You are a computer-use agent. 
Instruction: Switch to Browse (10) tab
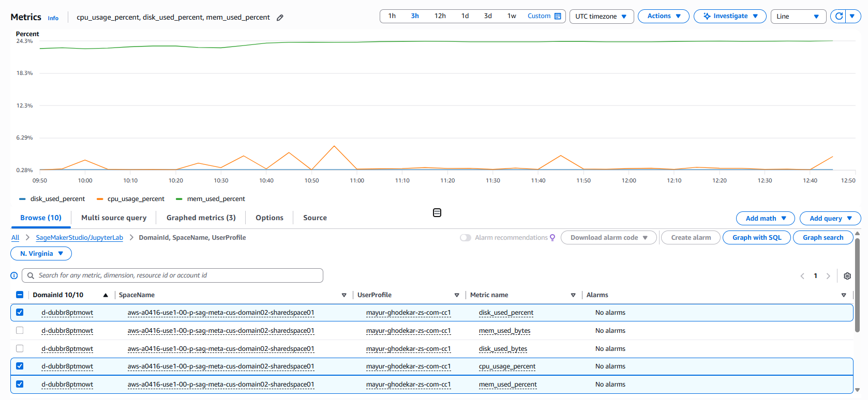pos(41,218)
